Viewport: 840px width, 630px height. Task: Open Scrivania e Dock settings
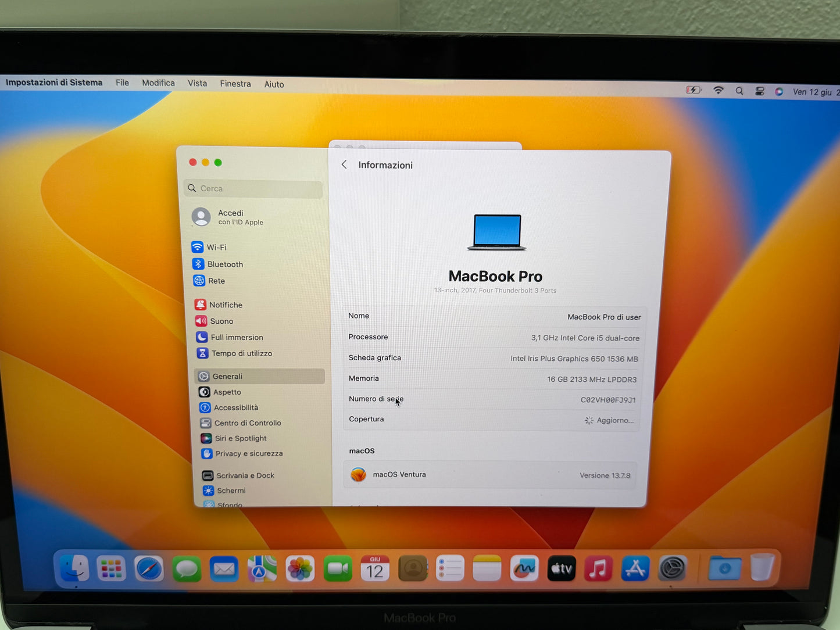[x=238, y=475]
